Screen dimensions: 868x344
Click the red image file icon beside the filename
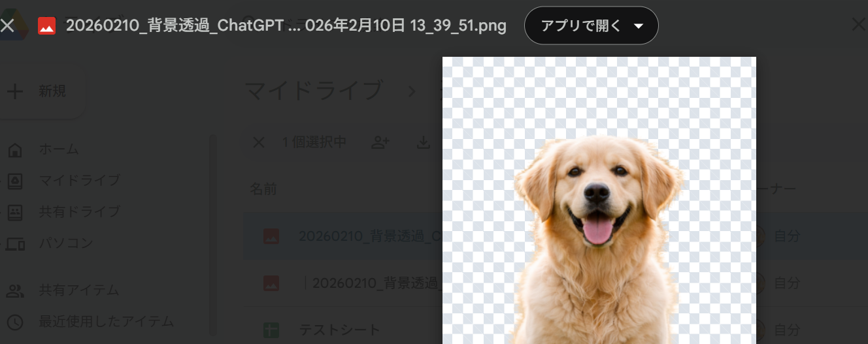pos(46,26)
